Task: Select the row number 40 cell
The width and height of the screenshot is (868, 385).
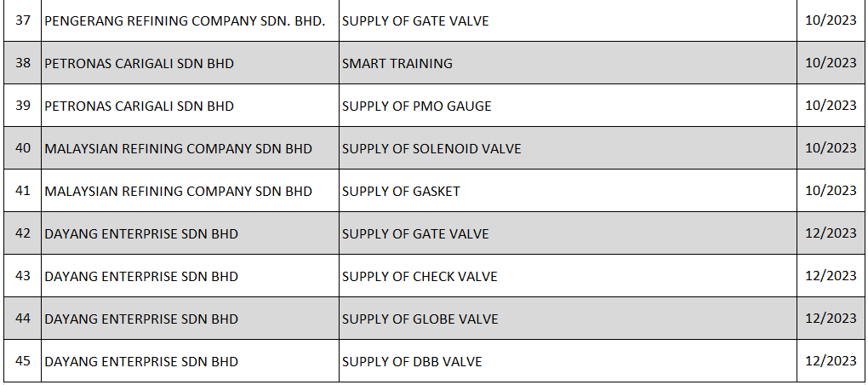Action: [23, 148]
